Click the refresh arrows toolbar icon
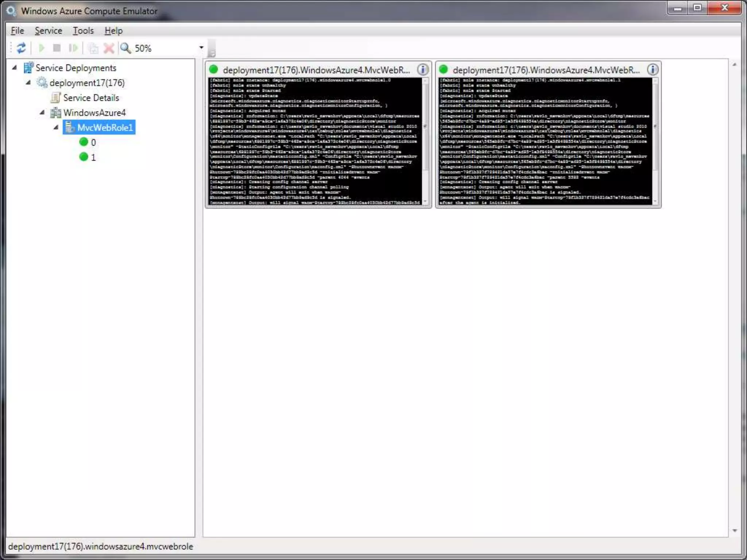The height and width of the screenshot is (560, 747). [x=21, y=48]
